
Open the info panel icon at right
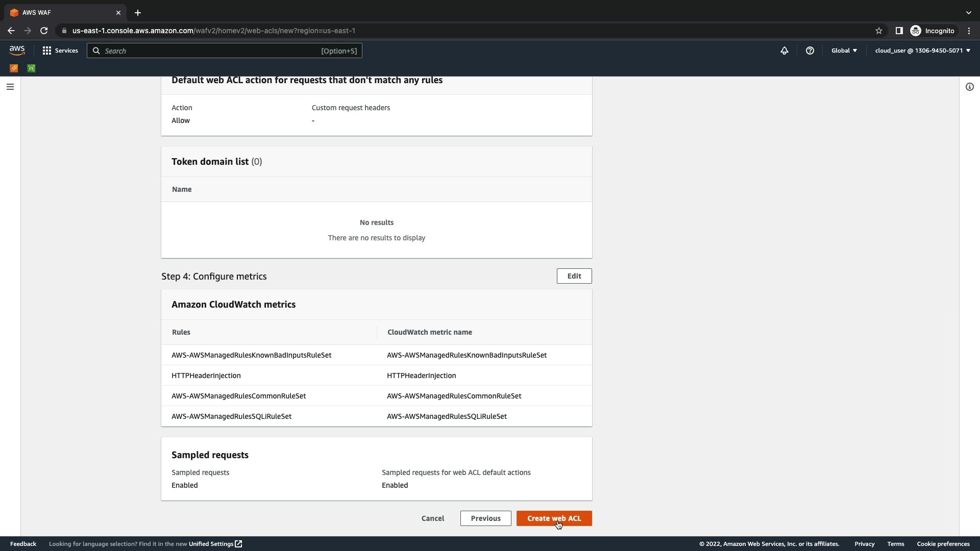969,87
